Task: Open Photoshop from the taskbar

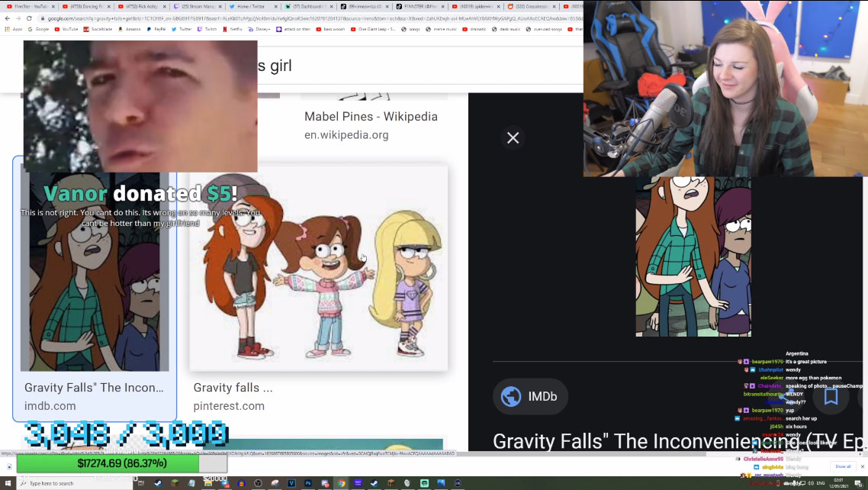Action: [x=308, y=483]
